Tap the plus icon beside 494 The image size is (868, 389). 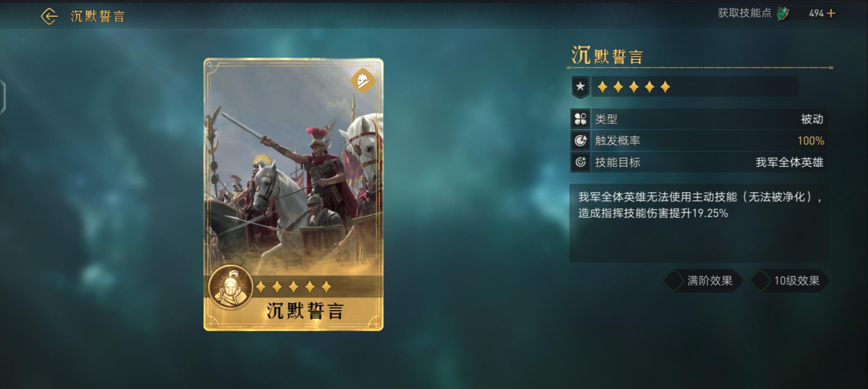[831, 13]
